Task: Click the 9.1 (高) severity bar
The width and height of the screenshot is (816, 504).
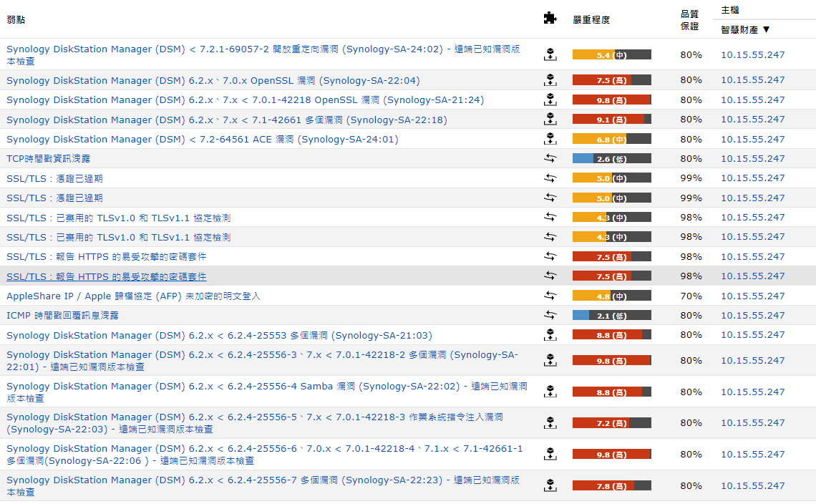Action: tap(611, 120)
